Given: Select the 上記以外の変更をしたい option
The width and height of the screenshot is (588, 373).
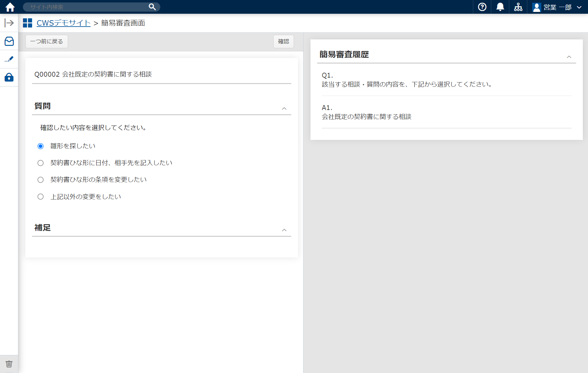Looking at the screenshot, I should tap(41, 196).
